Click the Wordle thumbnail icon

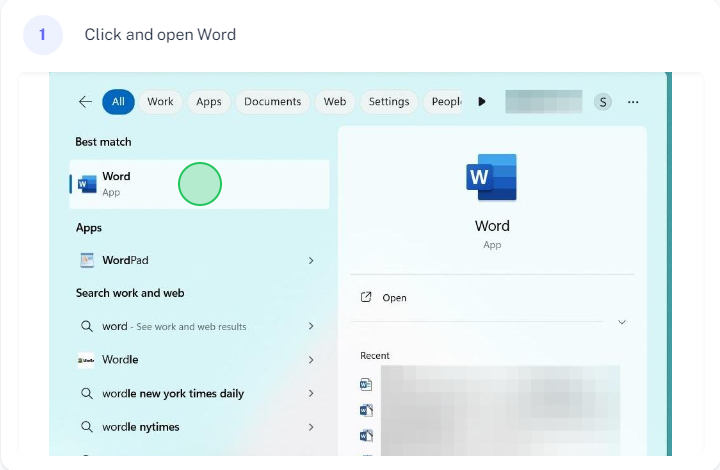pyautogui.click(x=86, y=360)
